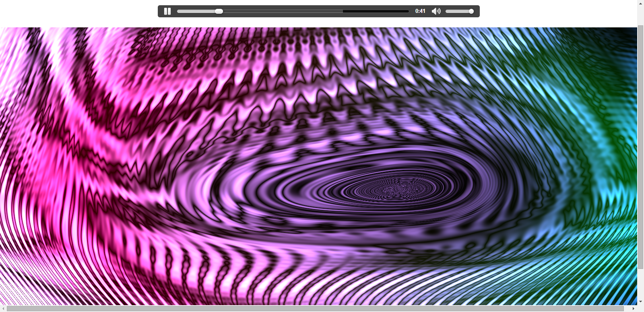644x312 pixels.
Task: Click the horizontal scrollbar left arrow
Action: coord(3,309)
